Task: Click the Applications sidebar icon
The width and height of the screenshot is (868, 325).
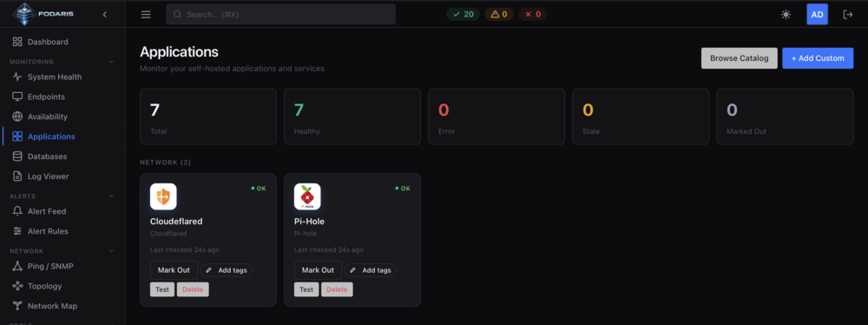Action: pos(17,136)
